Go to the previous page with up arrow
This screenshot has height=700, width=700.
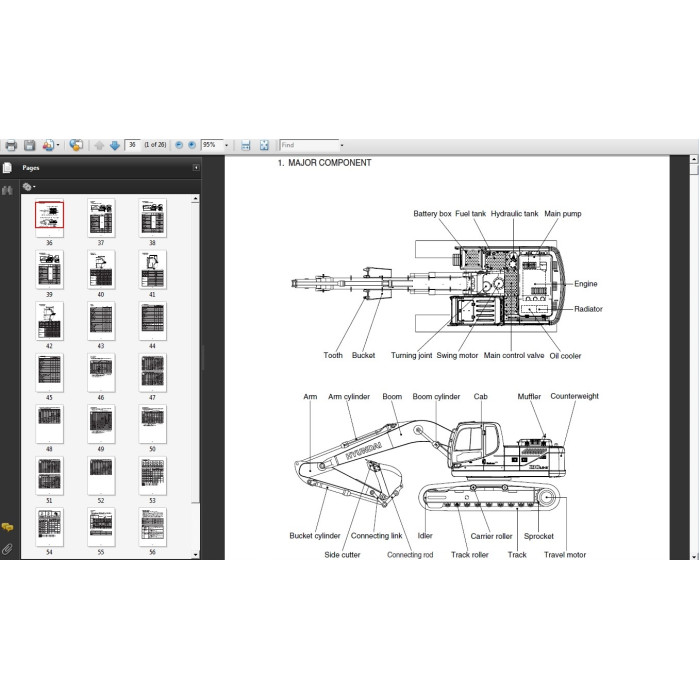pyautogui.click(x=100, y=145)
